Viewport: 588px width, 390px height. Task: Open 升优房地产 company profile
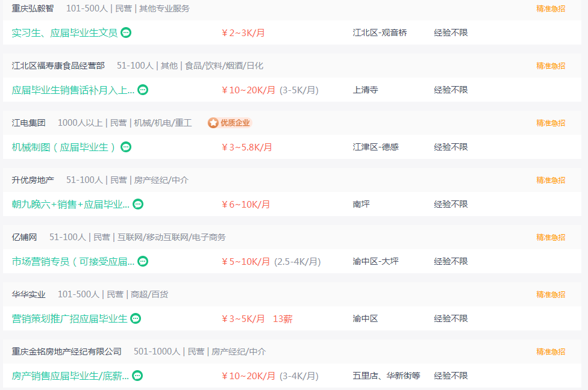(x=33, y=180)
